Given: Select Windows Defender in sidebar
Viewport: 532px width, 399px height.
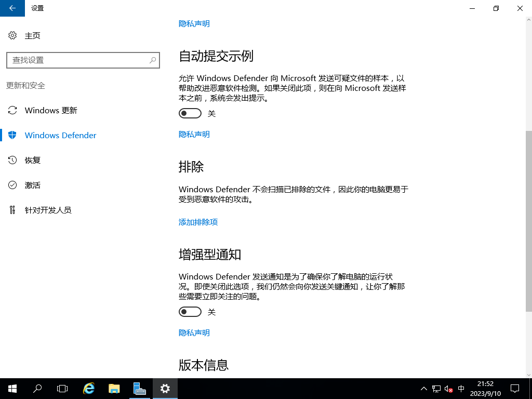Looking at the screenshot, I should [60, 136].
